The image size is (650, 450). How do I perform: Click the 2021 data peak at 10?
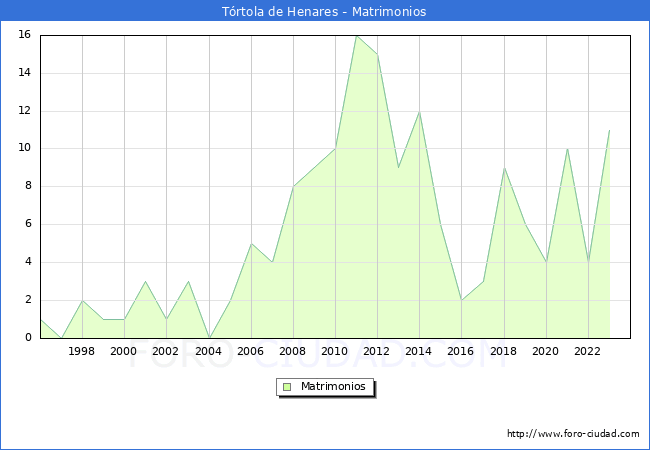[x=567, y=149]
